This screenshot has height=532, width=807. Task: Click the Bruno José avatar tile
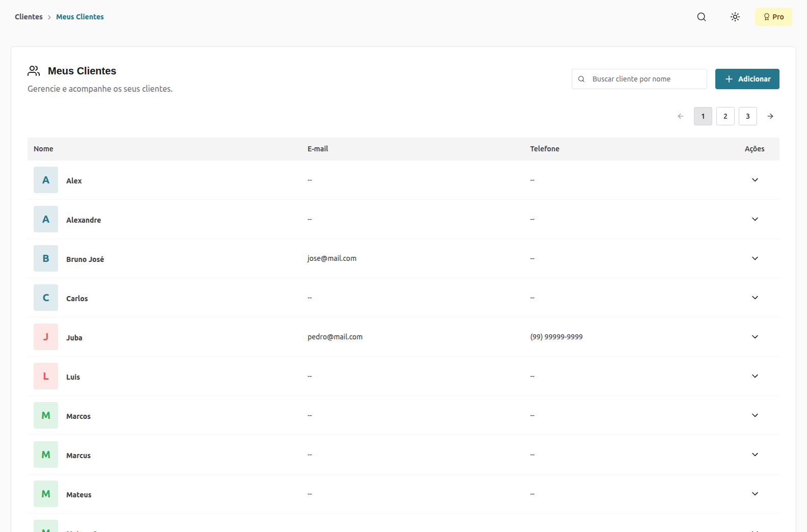pos(46,258)
